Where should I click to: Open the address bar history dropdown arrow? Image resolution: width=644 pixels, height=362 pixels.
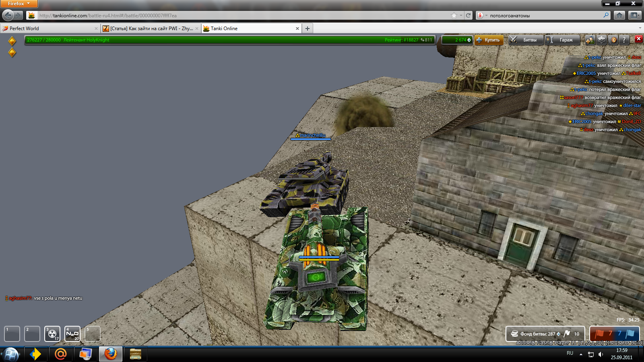461,15
